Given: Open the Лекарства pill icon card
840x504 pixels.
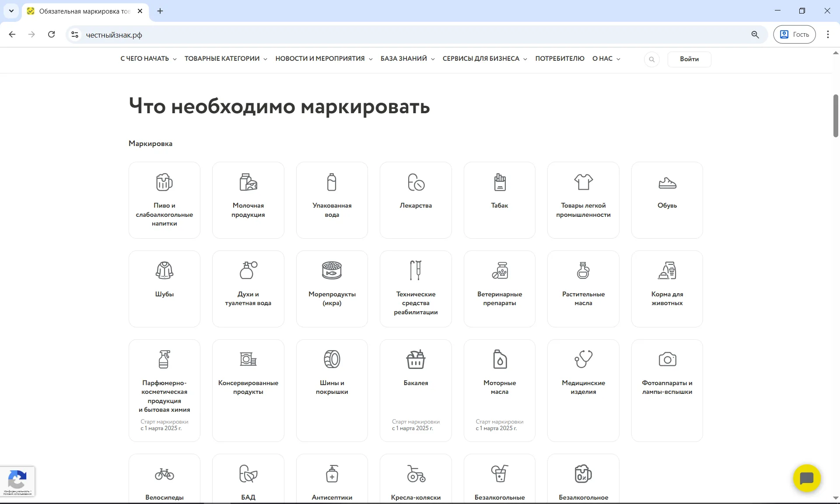Looking at the screenshot, I should click(x=416, y=182).
